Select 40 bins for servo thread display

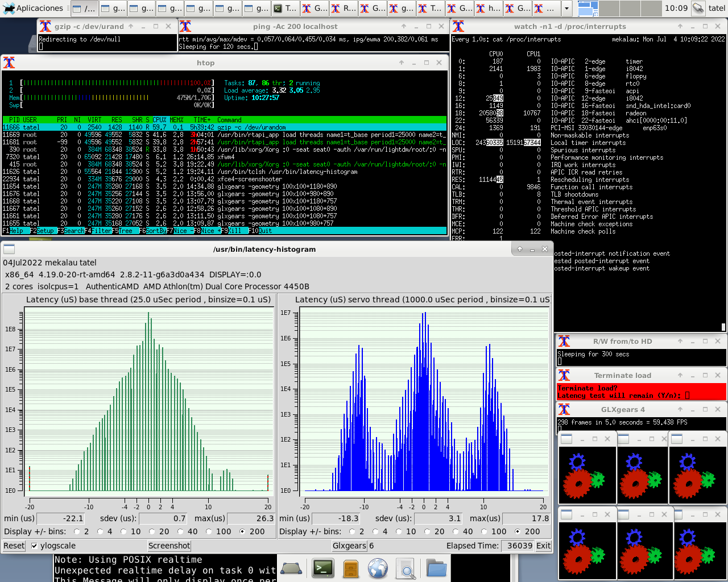(457, 531)
